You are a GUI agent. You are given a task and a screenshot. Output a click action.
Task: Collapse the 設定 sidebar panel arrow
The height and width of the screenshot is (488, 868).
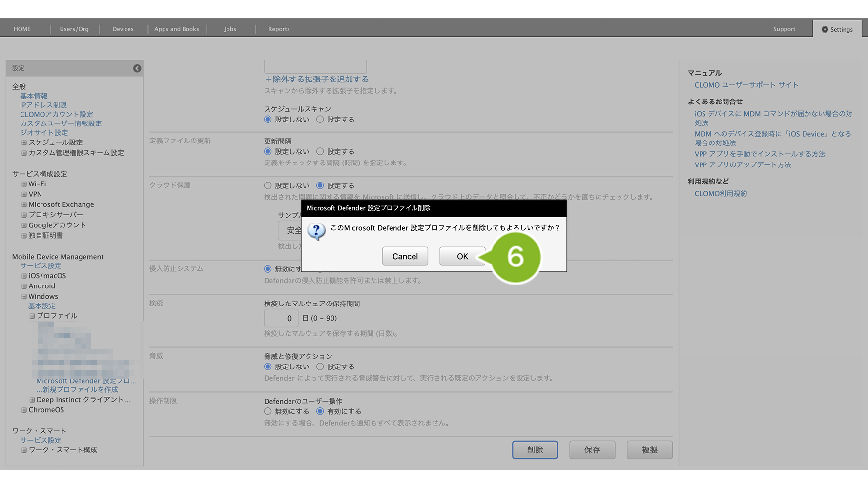(137, 68)
